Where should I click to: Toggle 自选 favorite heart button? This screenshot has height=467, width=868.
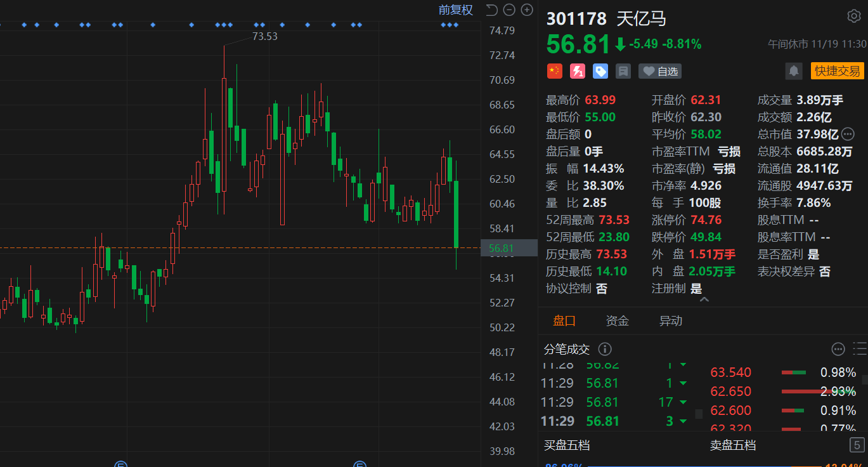tap(661, 71)
